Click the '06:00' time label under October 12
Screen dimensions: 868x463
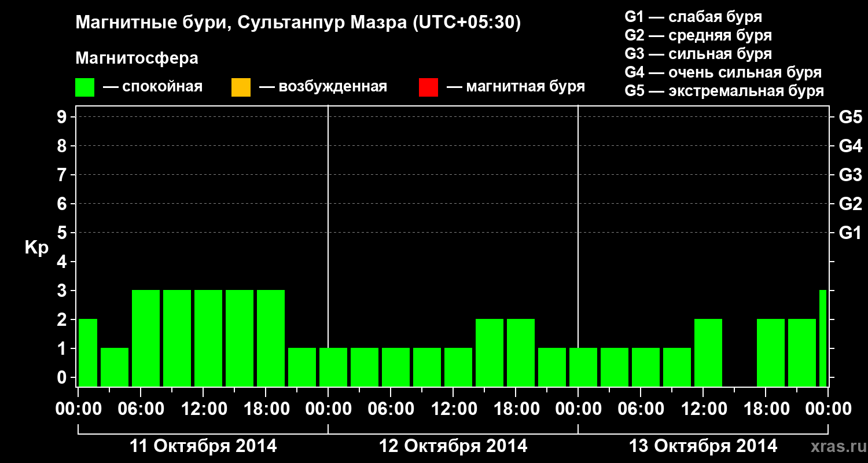(x=391, y=409)
